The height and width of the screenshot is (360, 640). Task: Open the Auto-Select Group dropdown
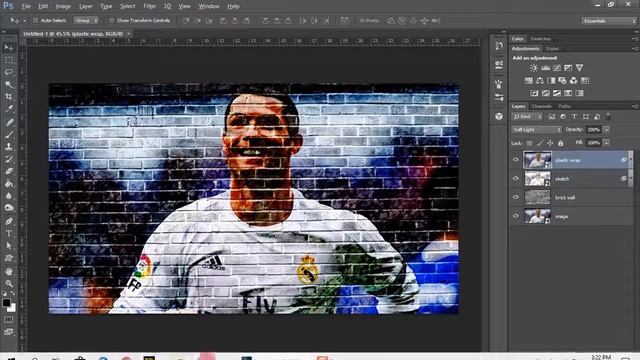coord(86,20)
